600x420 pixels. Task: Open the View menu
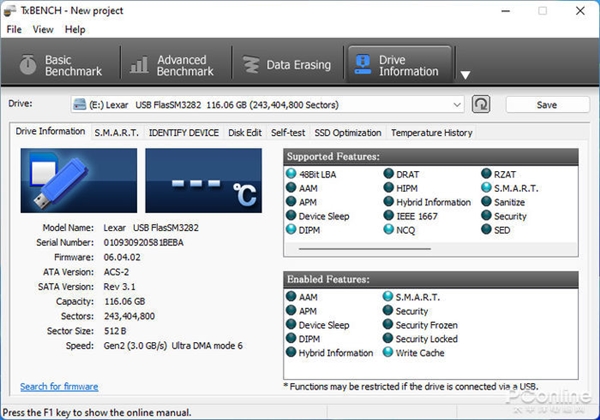coord(43,29)
